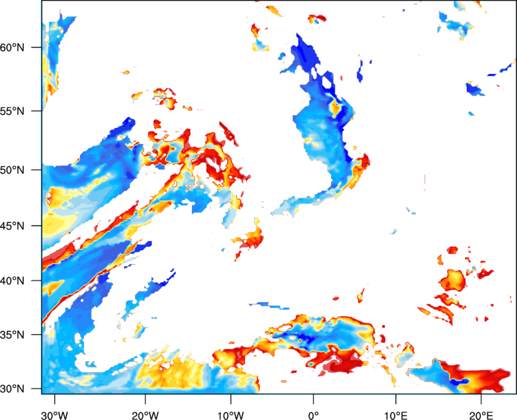Click the 60°N latitude label

(x=12, y=47)
